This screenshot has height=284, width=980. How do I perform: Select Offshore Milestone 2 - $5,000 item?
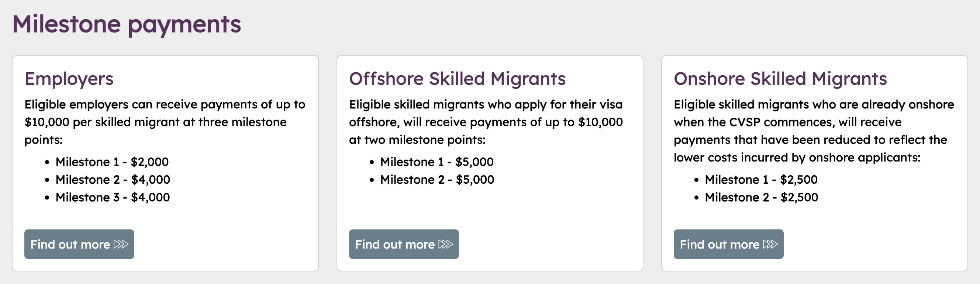(x=437, y=180)
